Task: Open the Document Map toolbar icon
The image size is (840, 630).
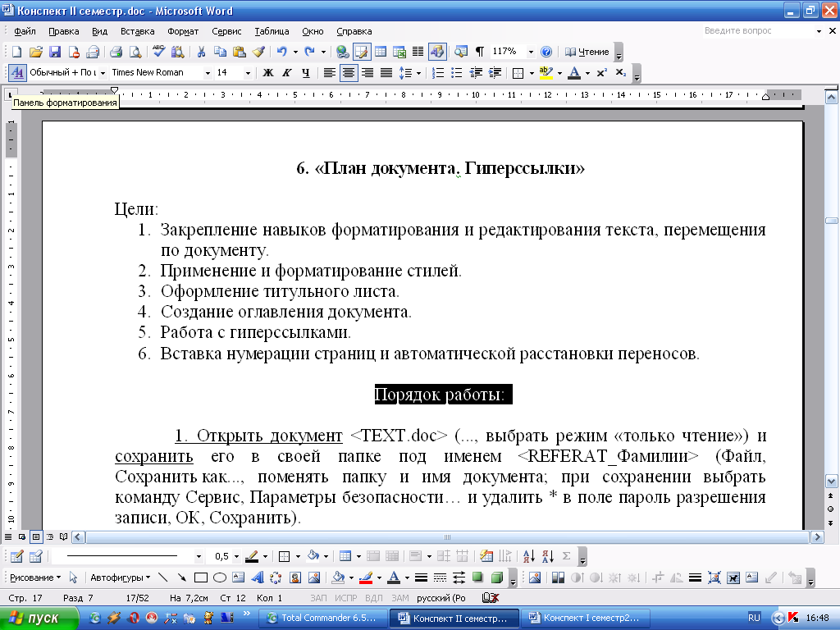Action: [461, 52]
